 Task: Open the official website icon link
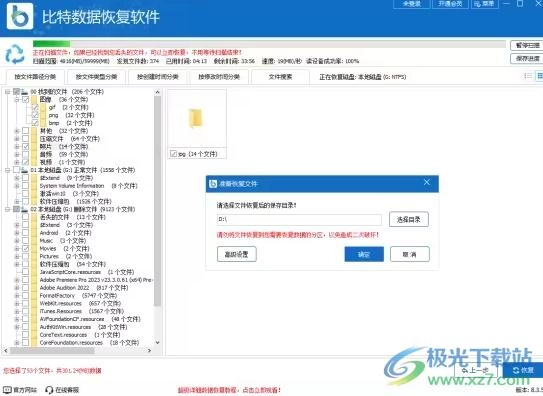(7, 390)
